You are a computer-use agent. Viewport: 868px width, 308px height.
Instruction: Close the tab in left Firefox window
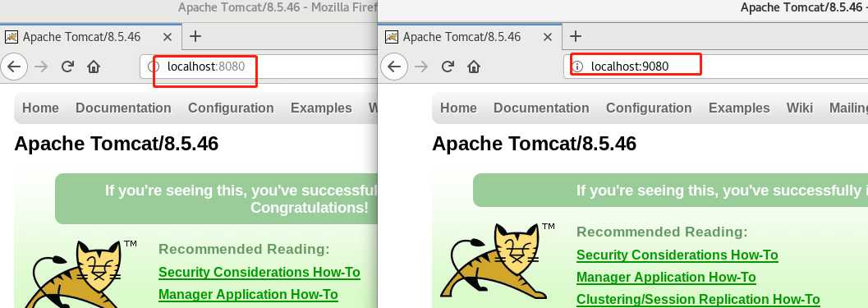coord(168,37)
